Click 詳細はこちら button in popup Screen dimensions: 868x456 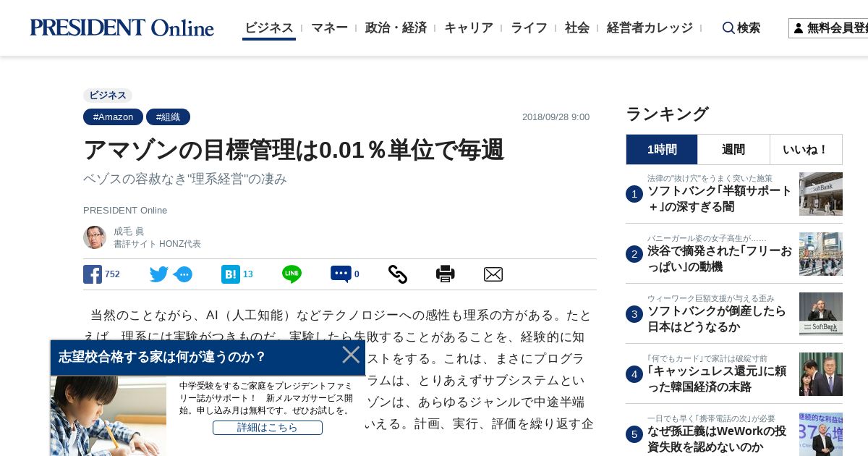click(x=268, y=428)
